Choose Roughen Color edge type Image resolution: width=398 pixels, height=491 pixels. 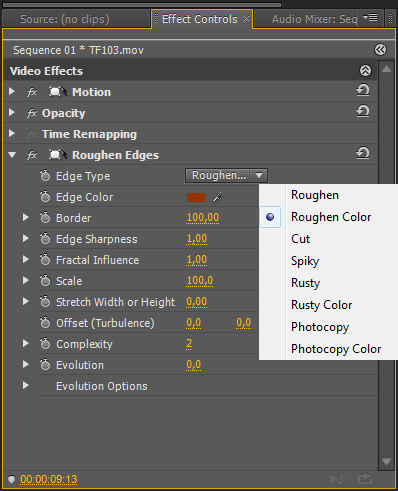coord(328,217)
